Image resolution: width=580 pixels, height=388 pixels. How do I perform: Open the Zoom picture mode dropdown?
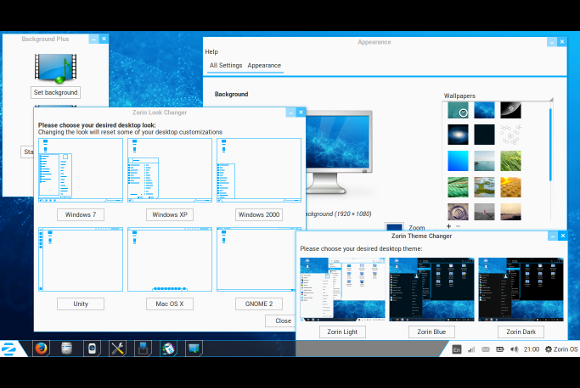(417, 227)
